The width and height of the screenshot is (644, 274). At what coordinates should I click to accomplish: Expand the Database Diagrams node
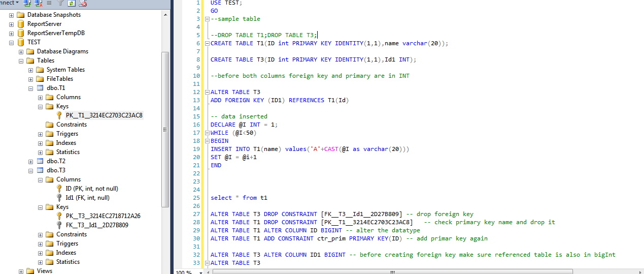point(21,51)
